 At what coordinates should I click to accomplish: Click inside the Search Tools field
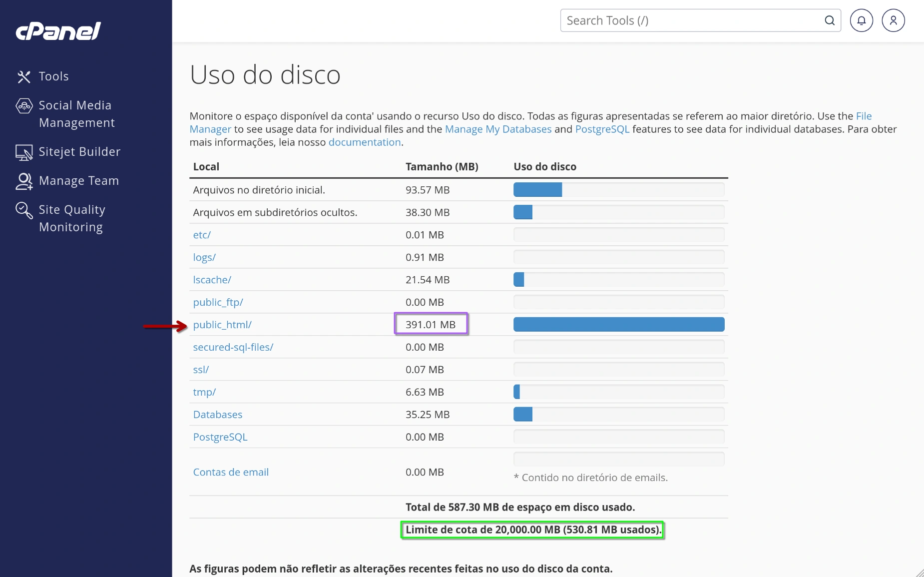click(674, 20)
